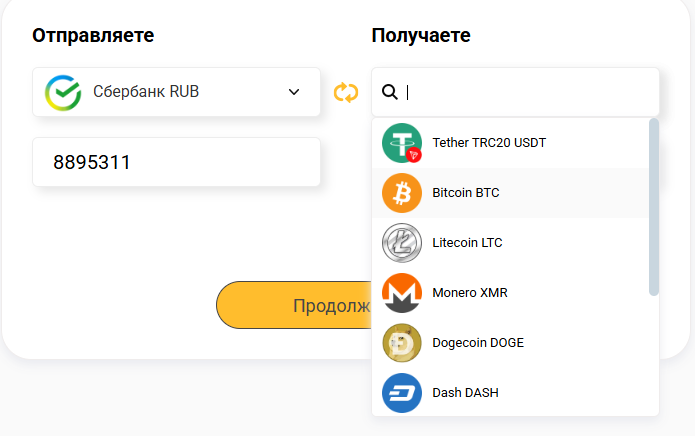Click the magnifier search icon

390,92
